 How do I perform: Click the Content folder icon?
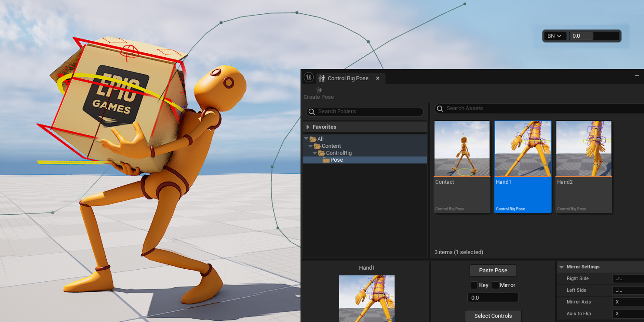pos(317,146)
